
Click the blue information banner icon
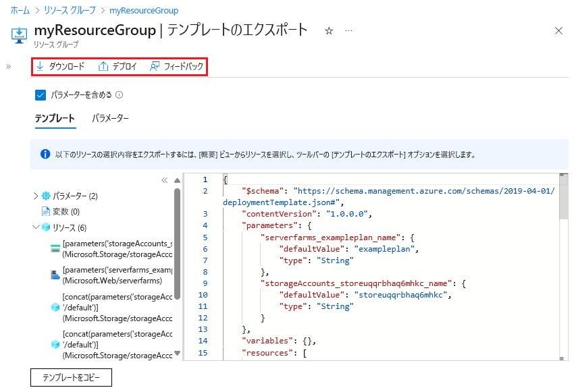click(x=45, y=155)
